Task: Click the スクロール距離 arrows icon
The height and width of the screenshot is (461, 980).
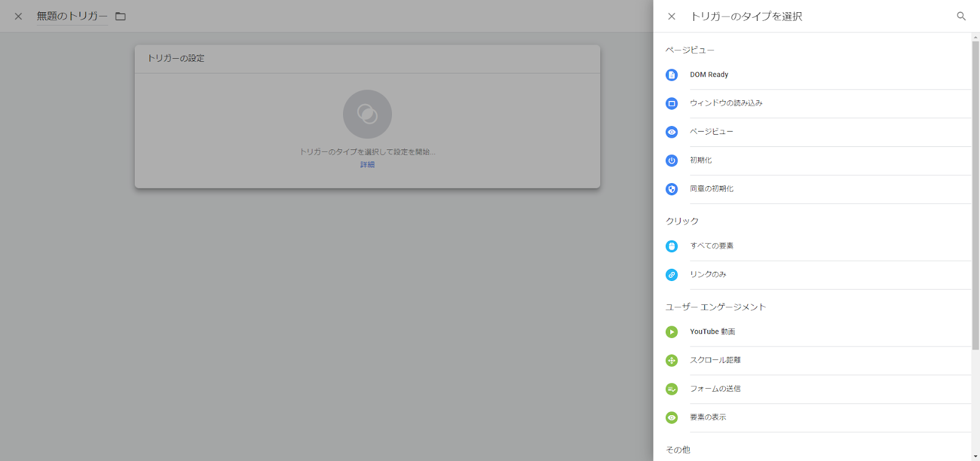Action: [x=672, y=361]
